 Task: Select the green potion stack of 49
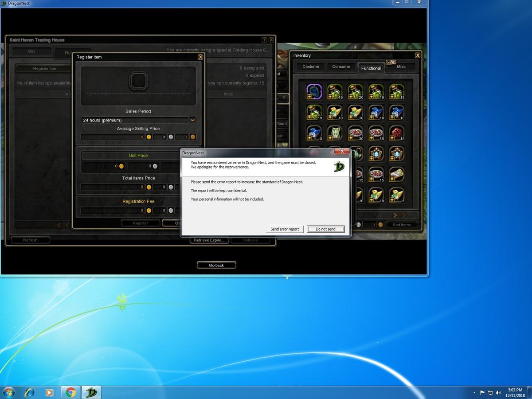pyautogui.click(x=335, y=91)
